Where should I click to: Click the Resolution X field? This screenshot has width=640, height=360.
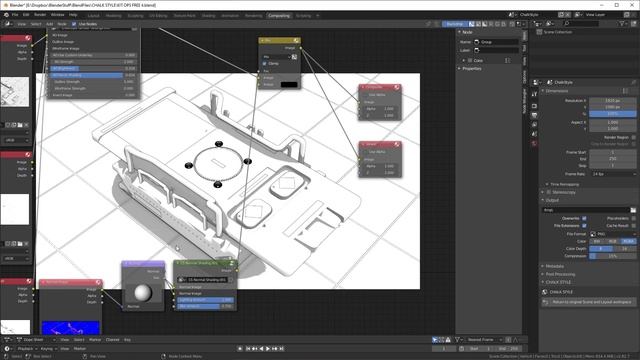612,100
